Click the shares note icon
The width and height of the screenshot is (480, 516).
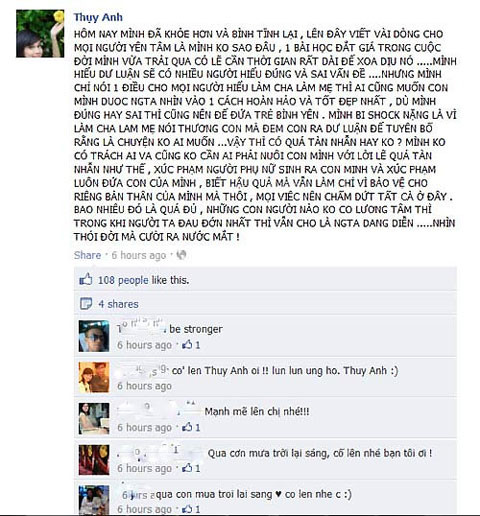(x=86, y=304)
